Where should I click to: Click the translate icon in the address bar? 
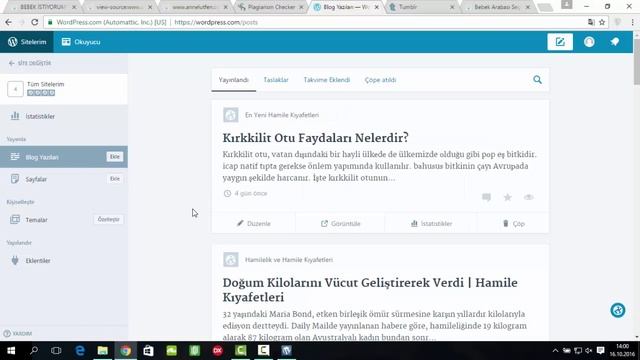[591, 22]
